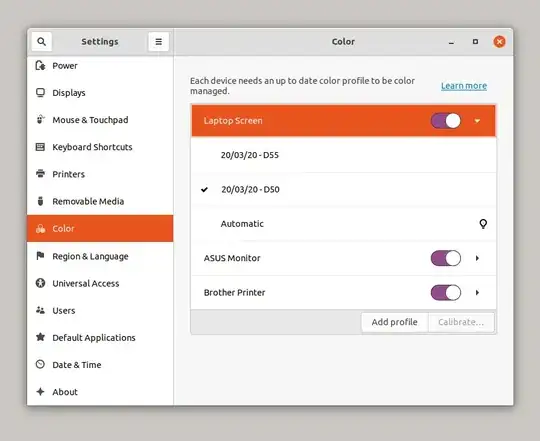Close the Settings window

pyautogui.click(x=499, y=42)
